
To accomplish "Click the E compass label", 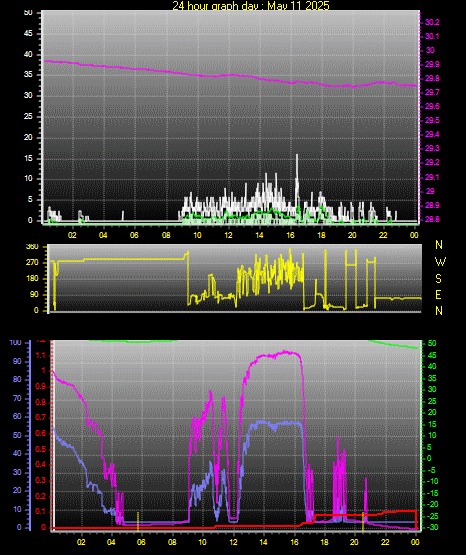I will (x=438, y=295).
